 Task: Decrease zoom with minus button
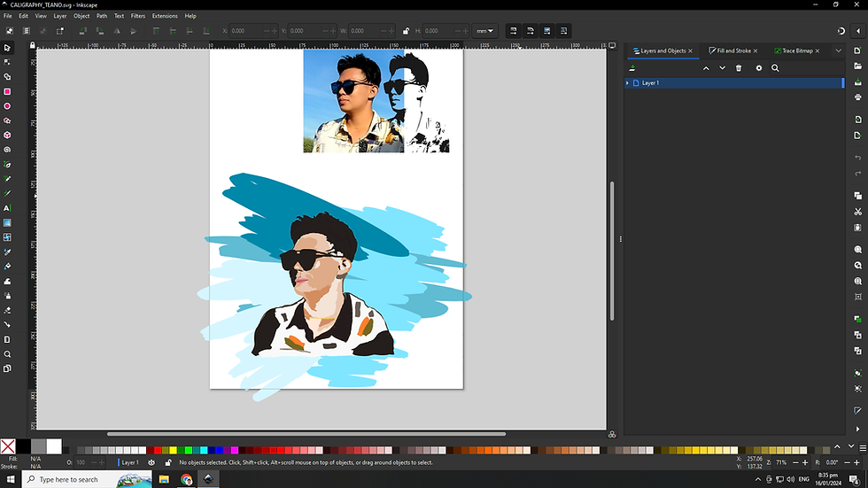795,462
